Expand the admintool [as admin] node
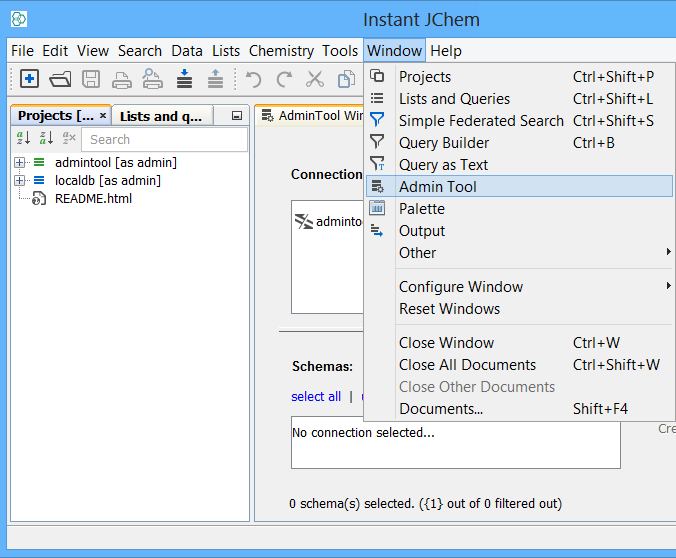This screenshot has width=676, height=558. click(19, 163)
